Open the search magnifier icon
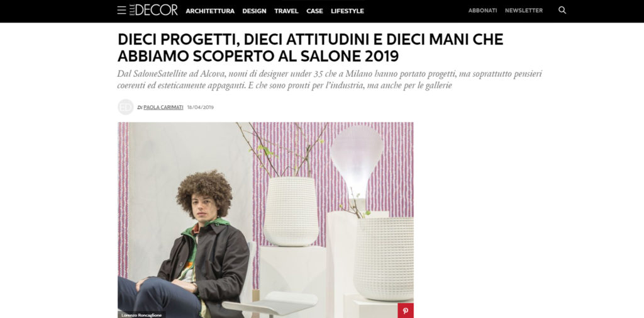Screen dimensions: 644x318 click(x=562, y=10)
